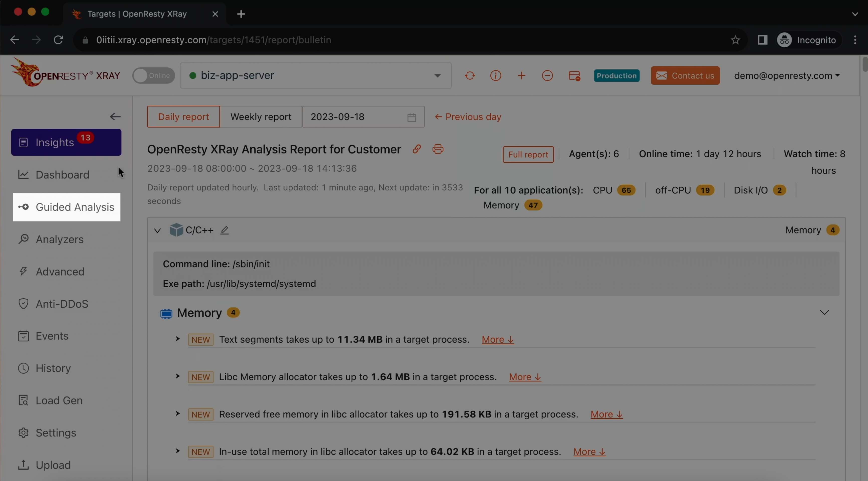This screenshot has height=481, width=868.
Task: Open the demo@openresty.com account menu
Action: (787, 75)
